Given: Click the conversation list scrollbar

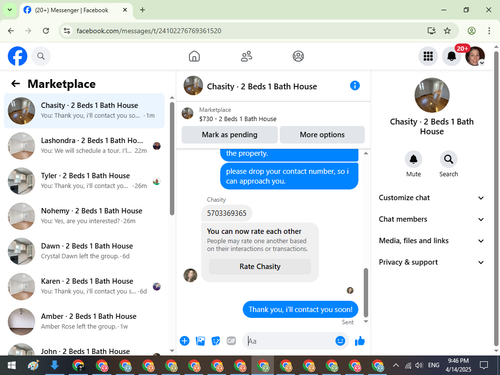Looking at the screenshot, I should pos(172,158).
